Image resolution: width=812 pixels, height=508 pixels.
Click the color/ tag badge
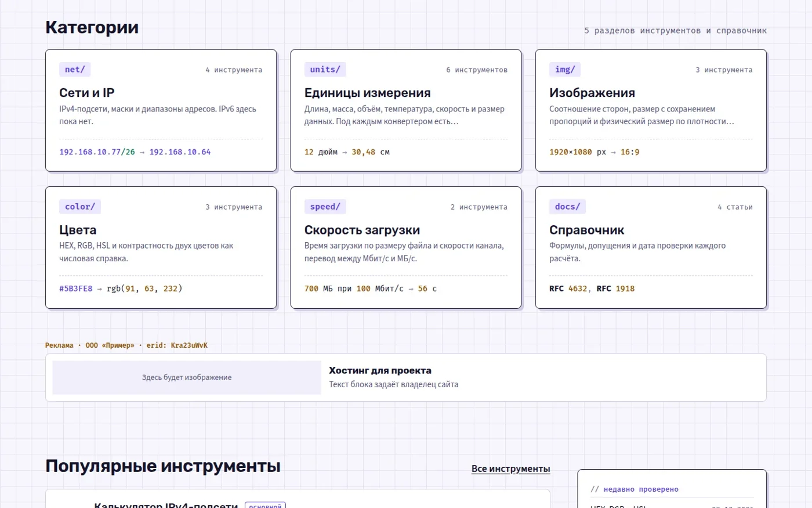tap(80, 207)
